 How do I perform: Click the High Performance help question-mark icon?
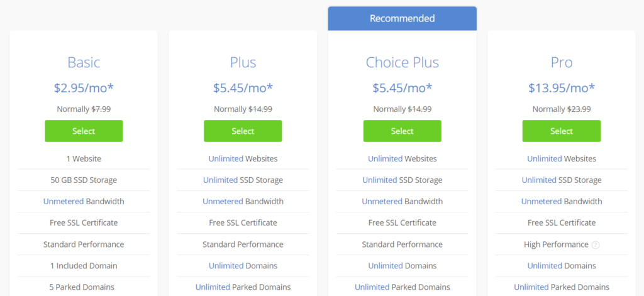(596, 244)
